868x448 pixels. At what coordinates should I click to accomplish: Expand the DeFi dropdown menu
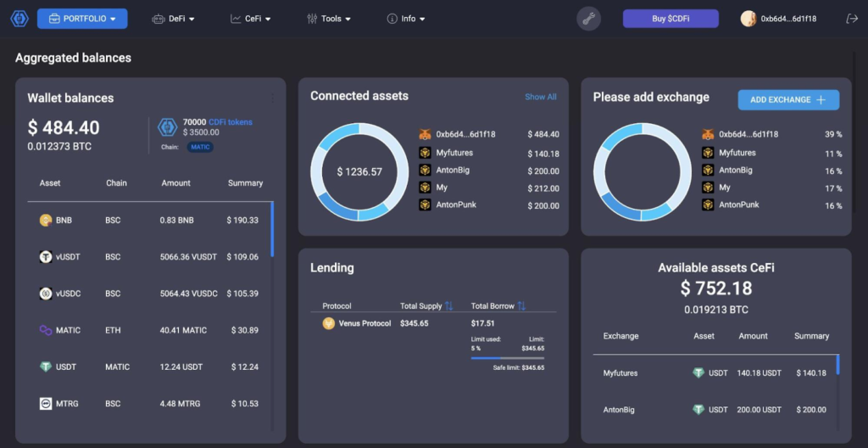point(174,19)
